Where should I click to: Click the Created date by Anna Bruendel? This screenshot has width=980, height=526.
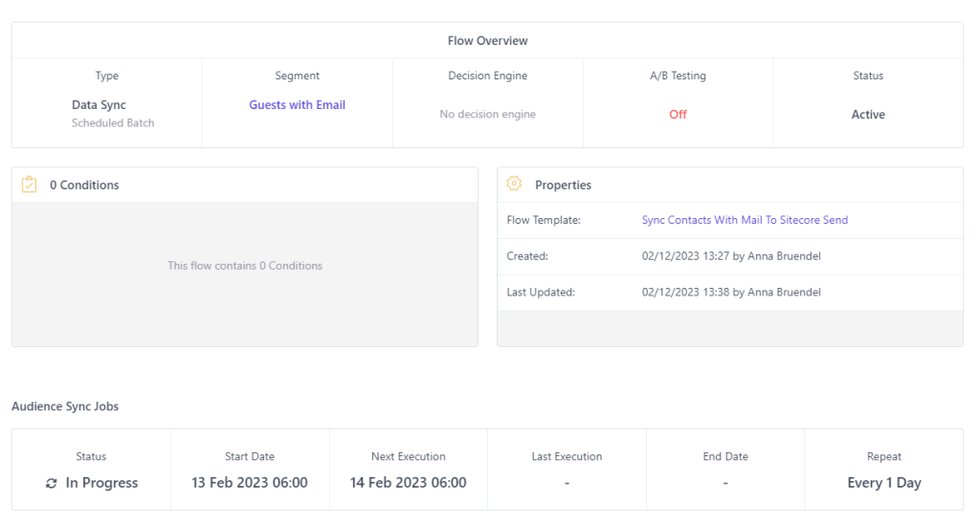(x=731, y=256)
